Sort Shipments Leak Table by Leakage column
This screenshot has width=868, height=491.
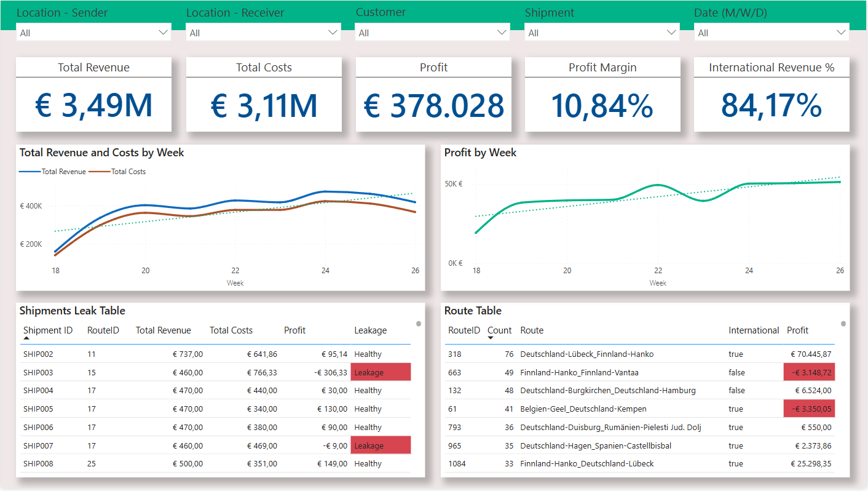(370, 330)
